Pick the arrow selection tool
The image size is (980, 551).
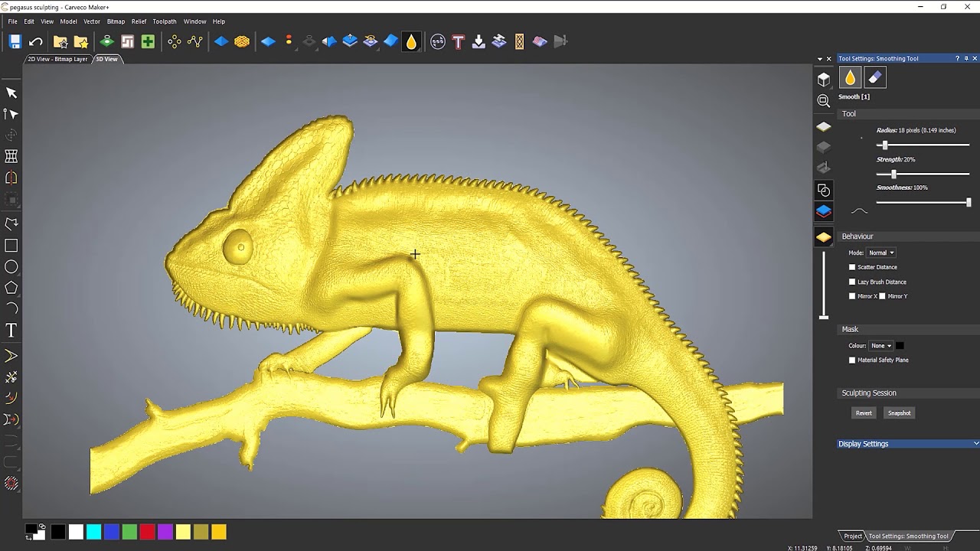click(x=11, y=93)
